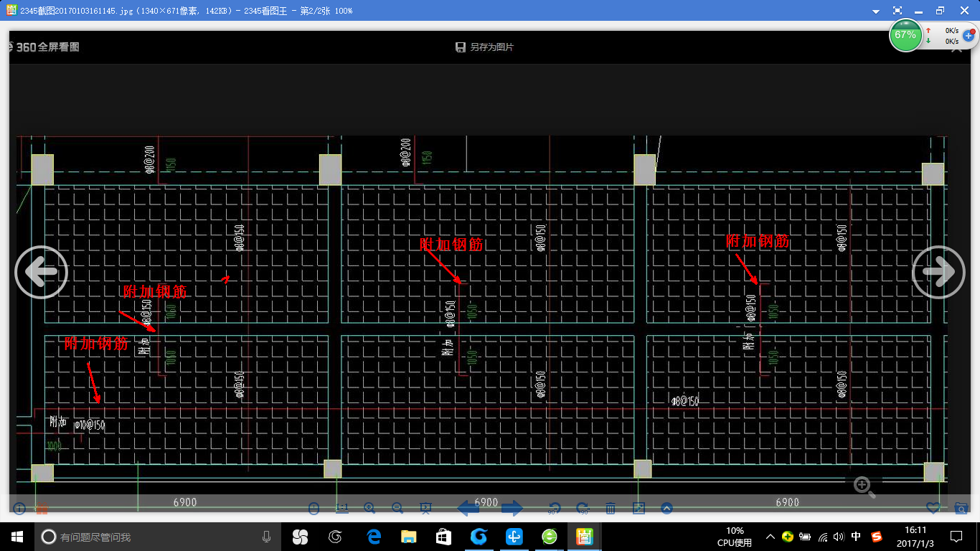Open Windows Store from the taskbar

coord(443,537)
